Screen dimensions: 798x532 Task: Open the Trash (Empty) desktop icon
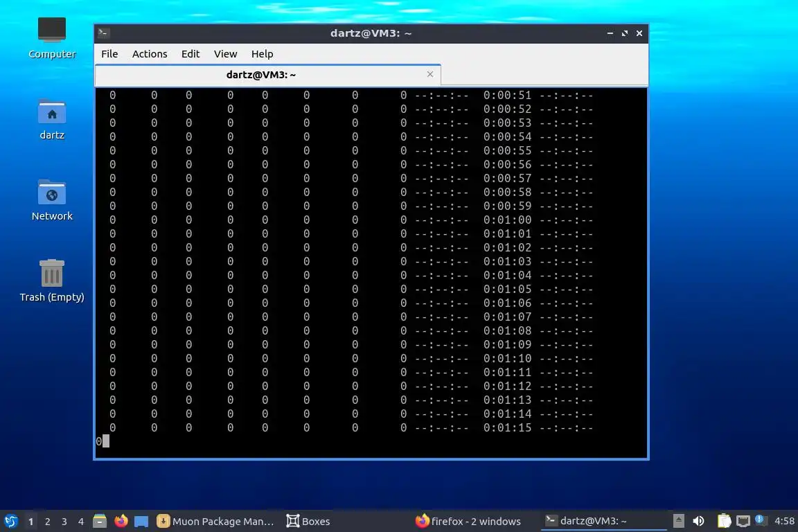(52, 281)
